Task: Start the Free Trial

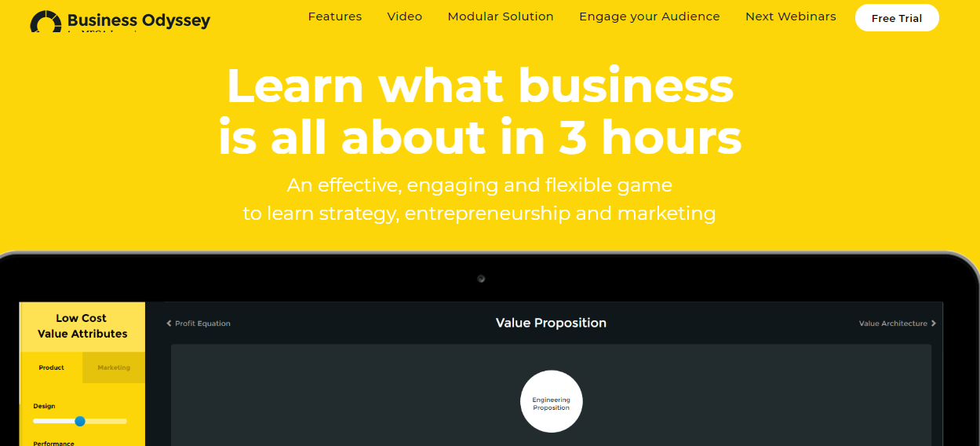Action: click(897, 18)
